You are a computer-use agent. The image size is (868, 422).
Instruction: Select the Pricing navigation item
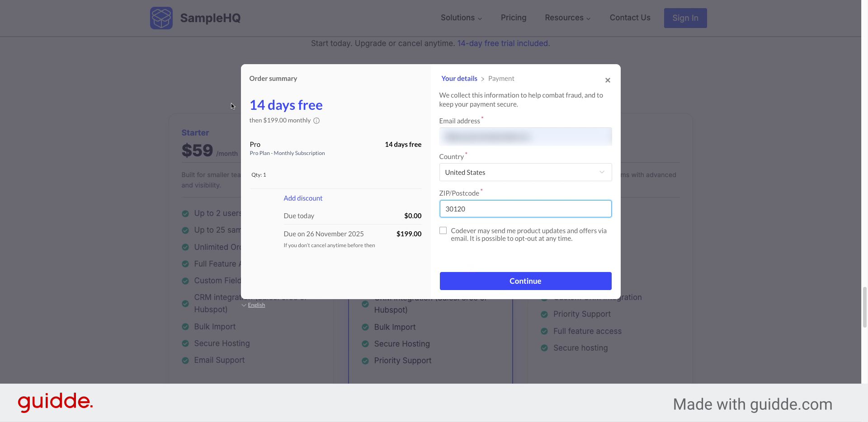pyautogui.click(x=513, y=18)
